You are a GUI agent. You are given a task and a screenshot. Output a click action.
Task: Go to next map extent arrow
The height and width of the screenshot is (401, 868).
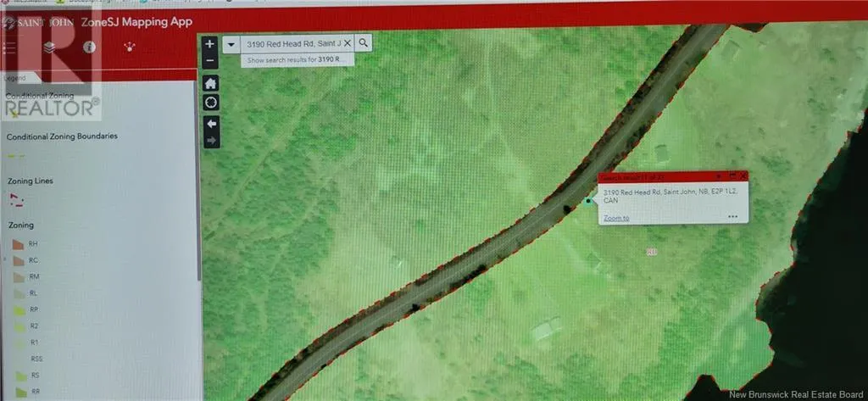[x=211, y=140]
